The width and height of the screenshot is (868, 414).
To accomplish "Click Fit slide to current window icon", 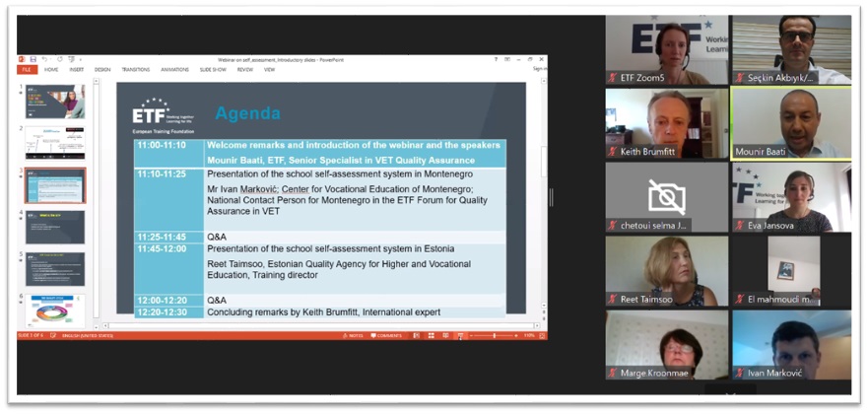I will 543,335.
